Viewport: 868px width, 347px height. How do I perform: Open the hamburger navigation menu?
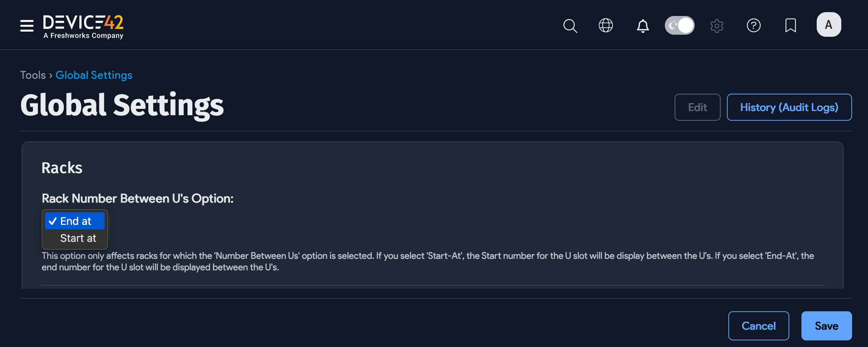click(x=27, y=26)
